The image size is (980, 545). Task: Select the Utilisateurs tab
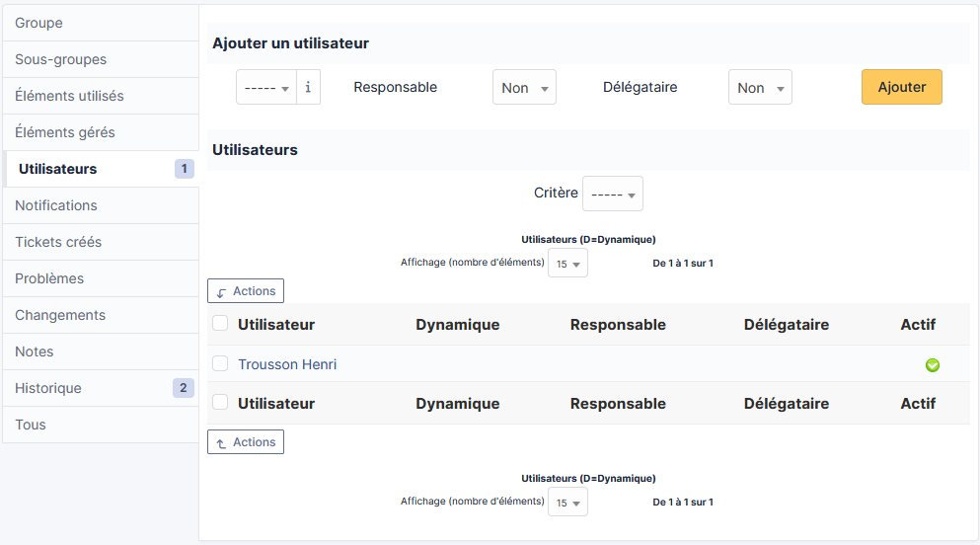(x=101, y=169)
